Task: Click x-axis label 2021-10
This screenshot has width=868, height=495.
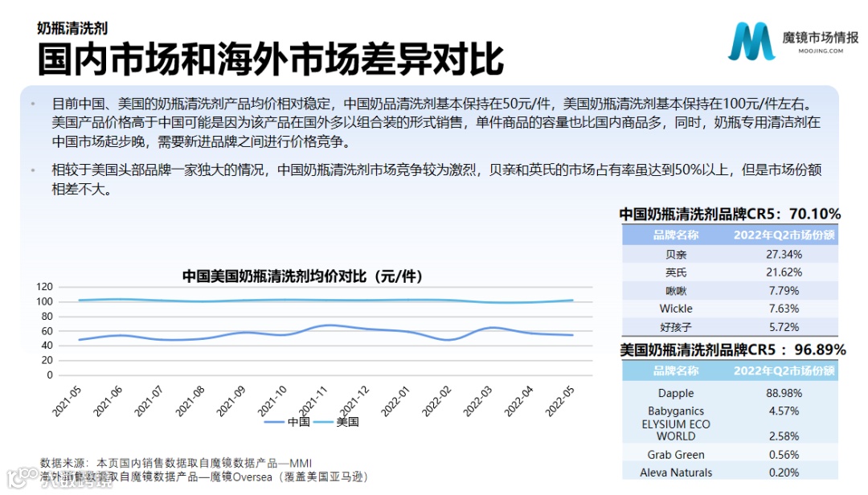Action: click(272, 401)
